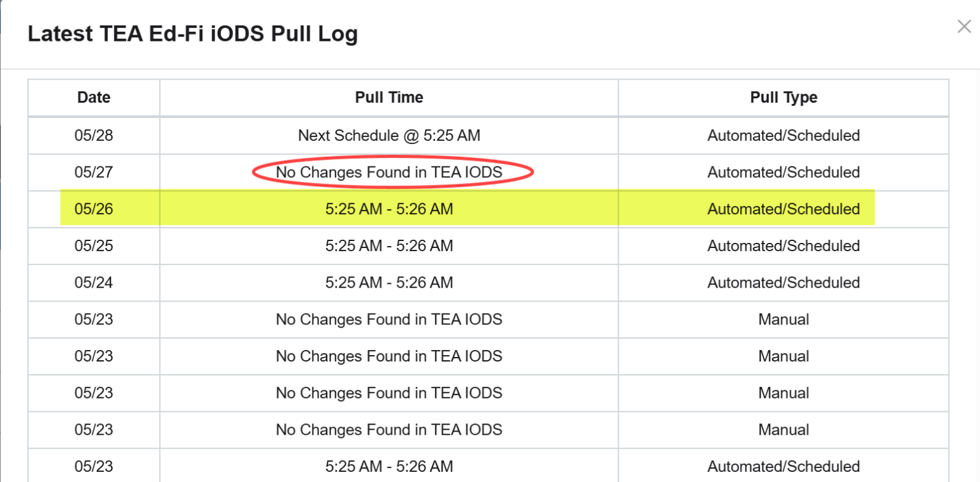Close the Latest TEA Ed-Fi iODS Pull Log dialog
This screenshot has width=980, height=482.
pyautogui.click(x=964, y=27)
